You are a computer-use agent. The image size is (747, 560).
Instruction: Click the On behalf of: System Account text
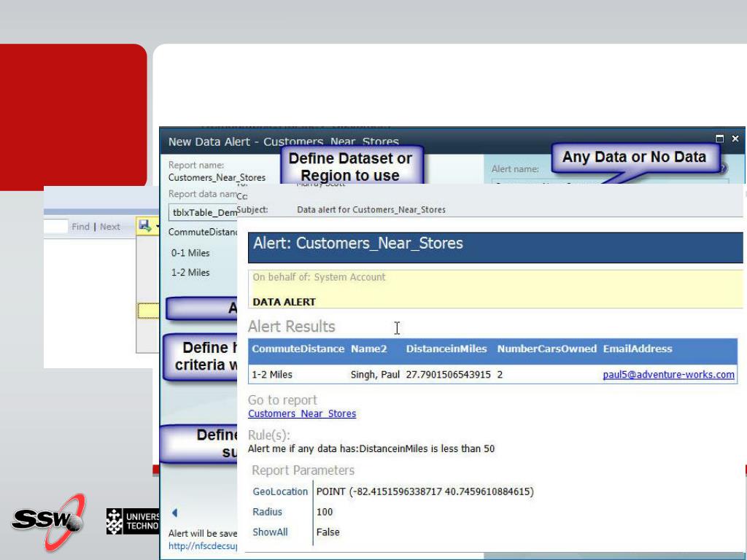pyautogui.click(x=320, y=277)
